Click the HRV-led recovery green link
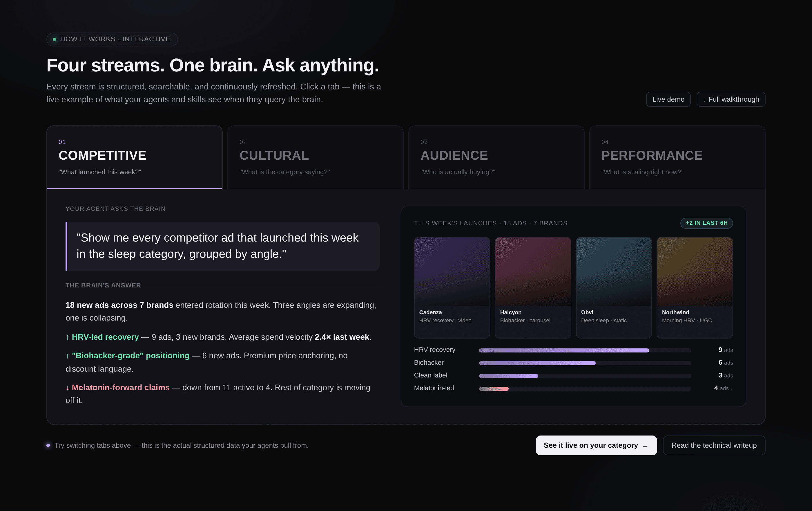The height and width of the screenshot is (511, 812). point(105,337)
